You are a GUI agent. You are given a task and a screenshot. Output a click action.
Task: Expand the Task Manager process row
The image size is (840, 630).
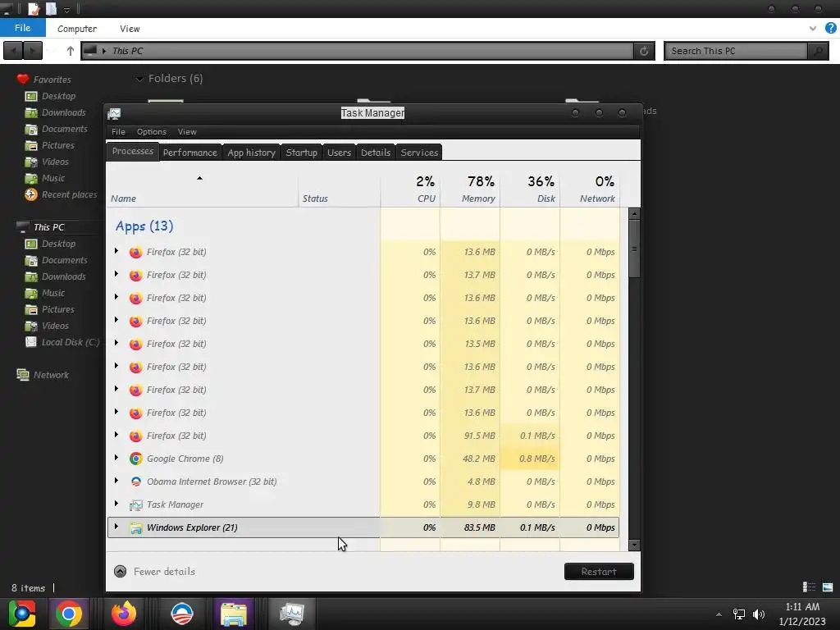point(116,504)
